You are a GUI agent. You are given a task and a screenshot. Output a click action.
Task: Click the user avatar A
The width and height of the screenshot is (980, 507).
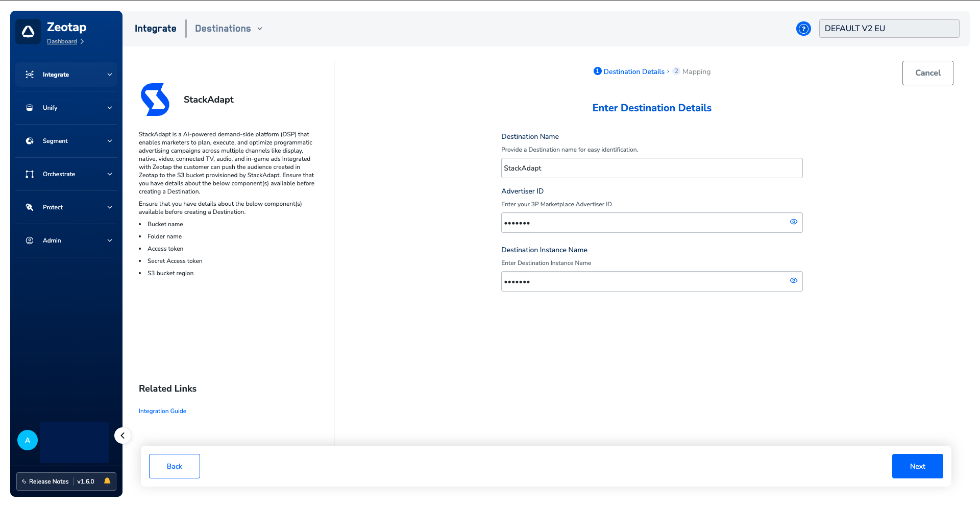pyautogui.click(x=28, y=440)
